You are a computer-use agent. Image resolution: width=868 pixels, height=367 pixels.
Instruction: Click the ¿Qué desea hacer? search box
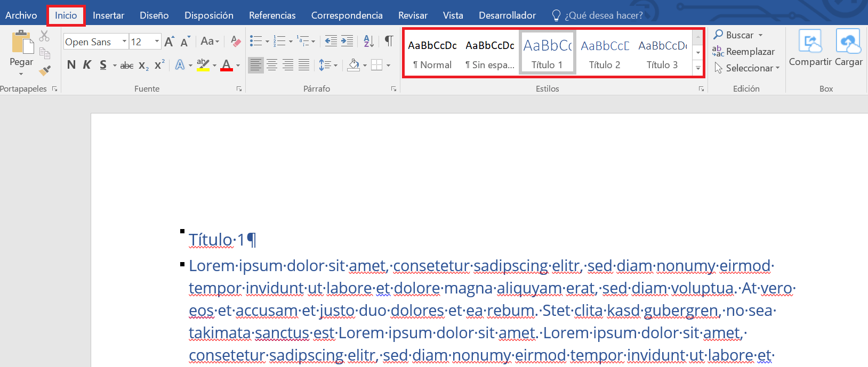tap(604, 15)
